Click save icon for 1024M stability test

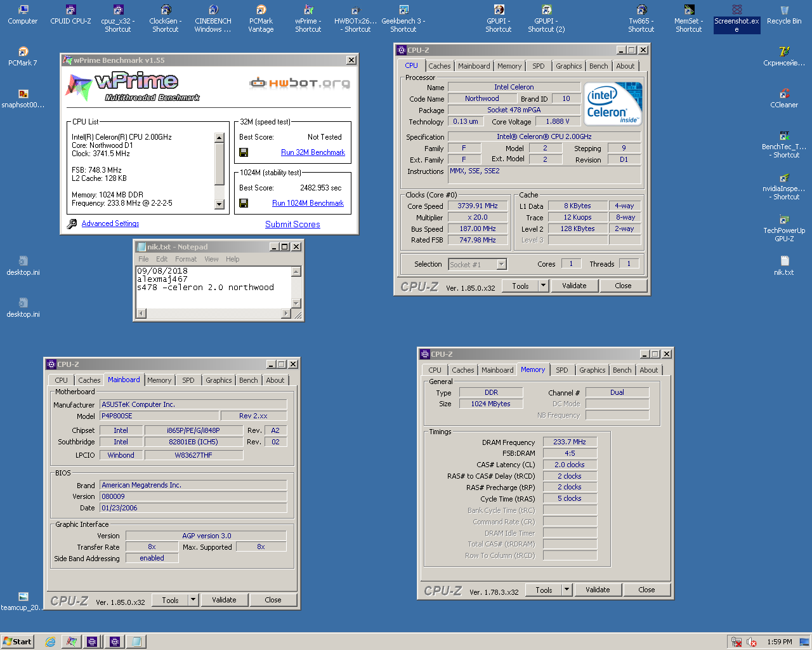(244, 203)
